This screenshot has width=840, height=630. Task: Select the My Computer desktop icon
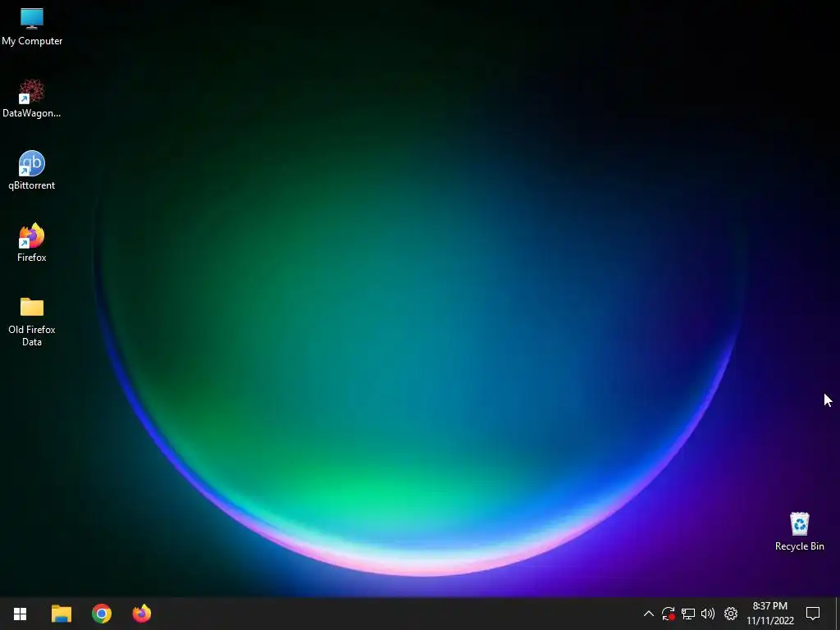click(32, 27)
